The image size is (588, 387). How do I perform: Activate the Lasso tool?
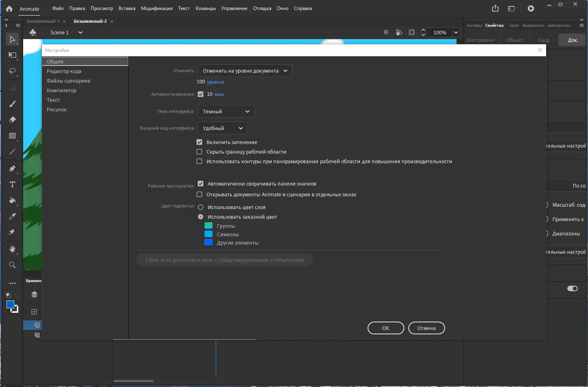click(x=12, y=71)
